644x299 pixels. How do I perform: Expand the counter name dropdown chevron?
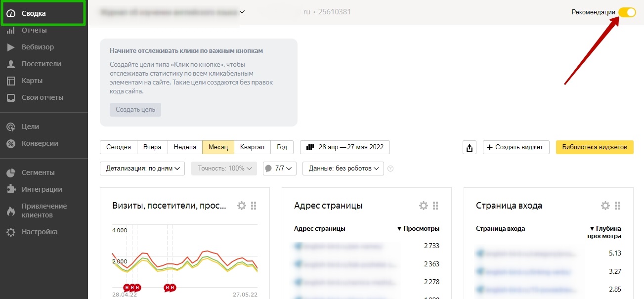(x=242, y=12)
